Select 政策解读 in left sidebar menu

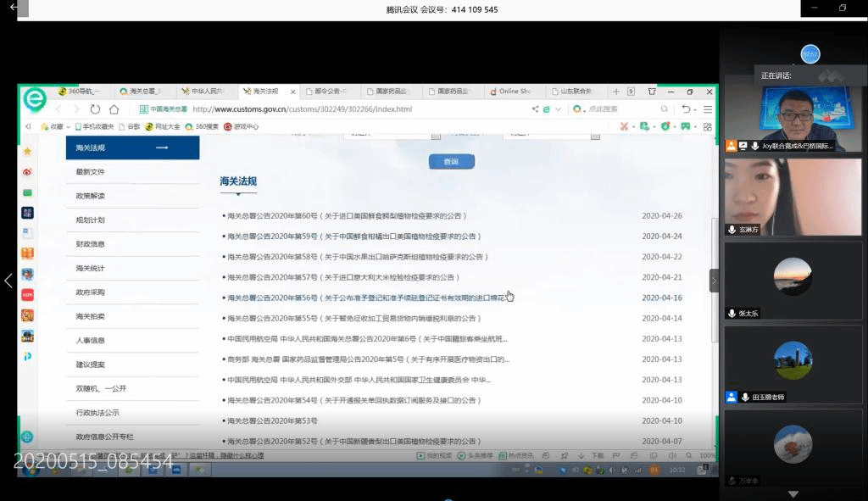click(x=91, y=196)
